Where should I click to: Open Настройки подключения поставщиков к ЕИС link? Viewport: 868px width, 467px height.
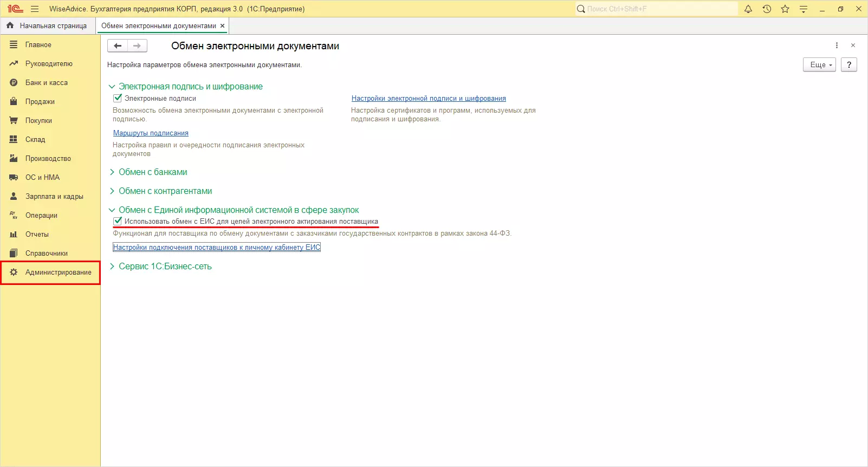pyautogui.click(x=217, y=247)
